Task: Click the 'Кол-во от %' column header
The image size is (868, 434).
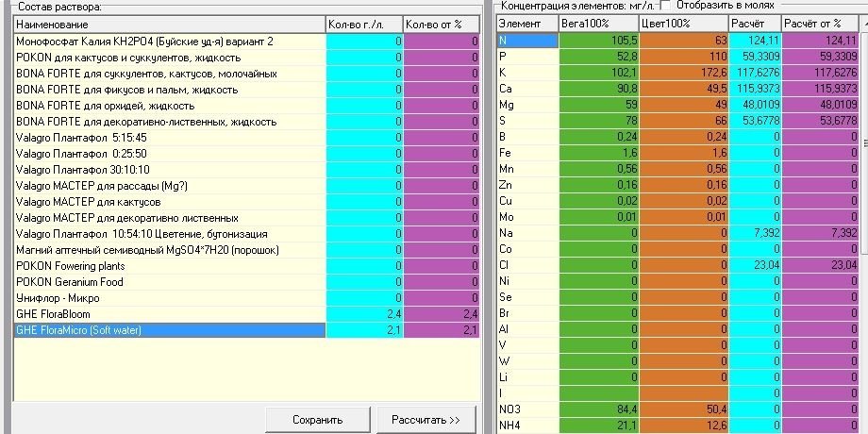Action: pos(442,25)
